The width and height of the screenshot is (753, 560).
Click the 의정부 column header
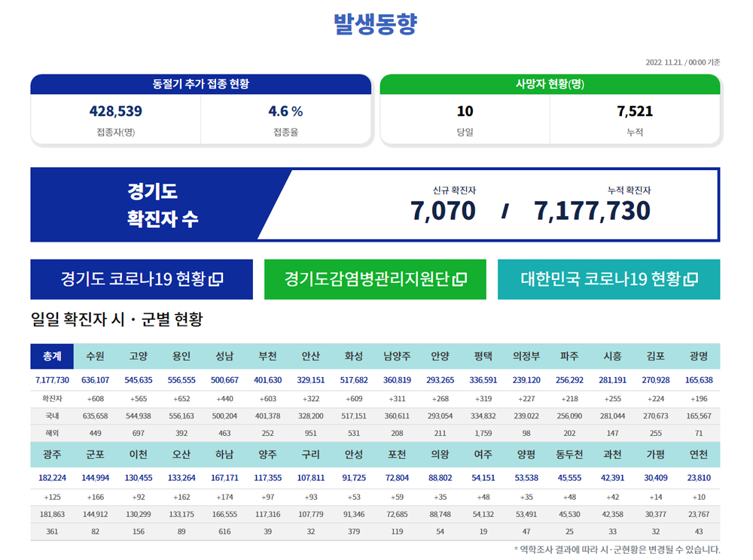(526, 356)
